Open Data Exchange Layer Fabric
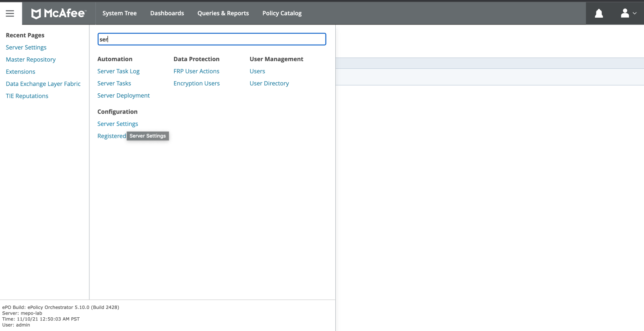 click(43, 84)
